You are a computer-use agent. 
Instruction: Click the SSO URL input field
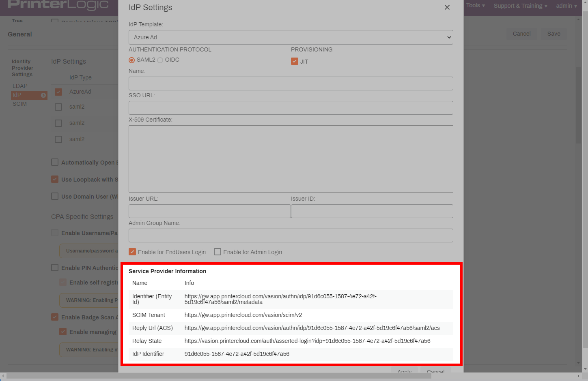pos(291,108)
